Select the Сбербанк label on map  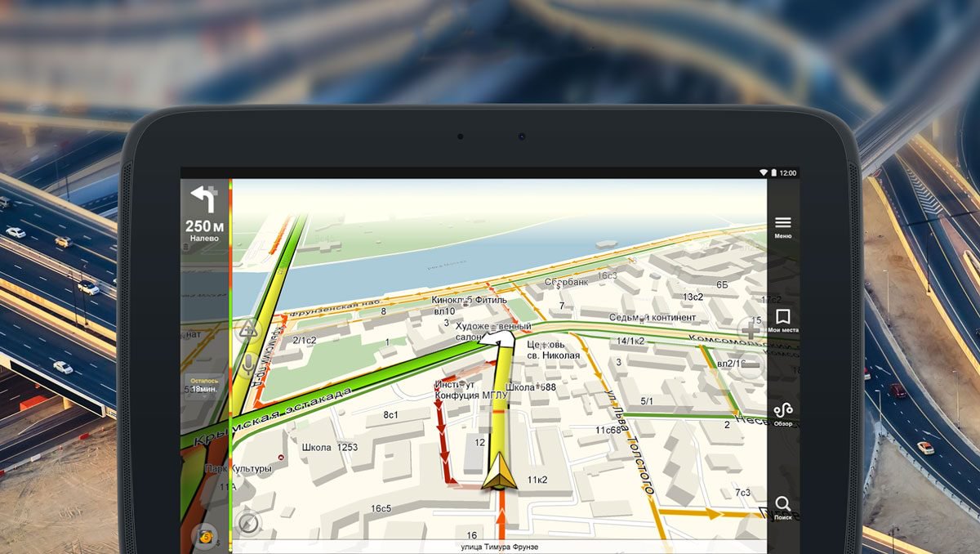tap(567, 282)
